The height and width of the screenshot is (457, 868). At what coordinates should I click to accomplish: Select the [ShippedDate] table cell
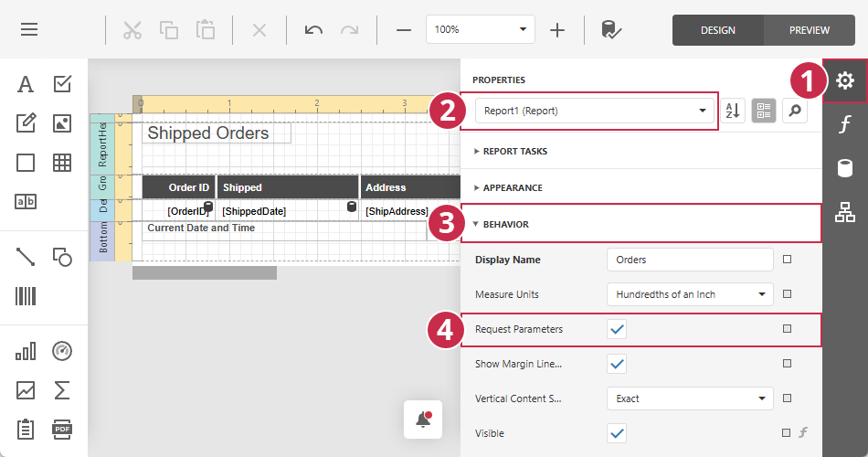(288, 211)
